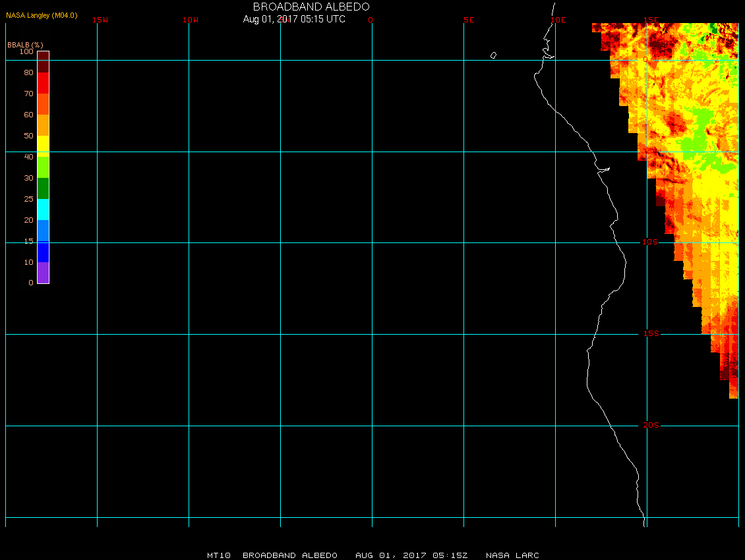
Task: Click the '10S' latitude label
Action: [x=651, y=242]
